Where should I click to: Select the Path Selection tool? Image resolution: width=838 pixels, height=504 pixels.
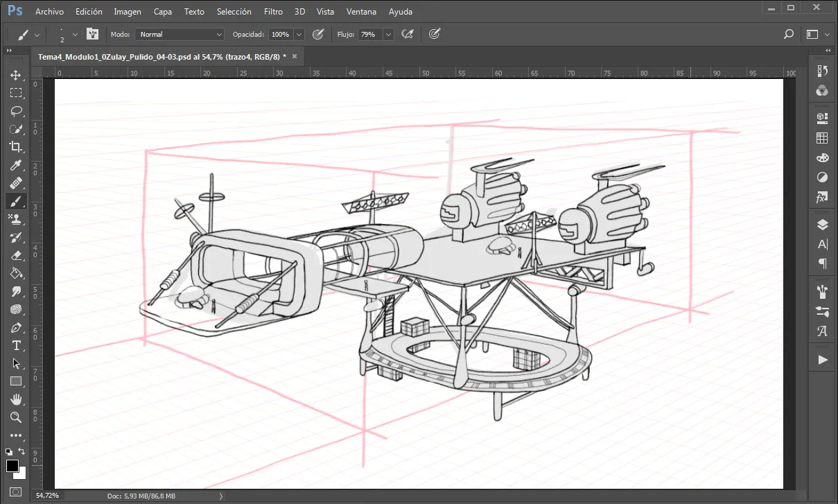(x=16, y=363)
